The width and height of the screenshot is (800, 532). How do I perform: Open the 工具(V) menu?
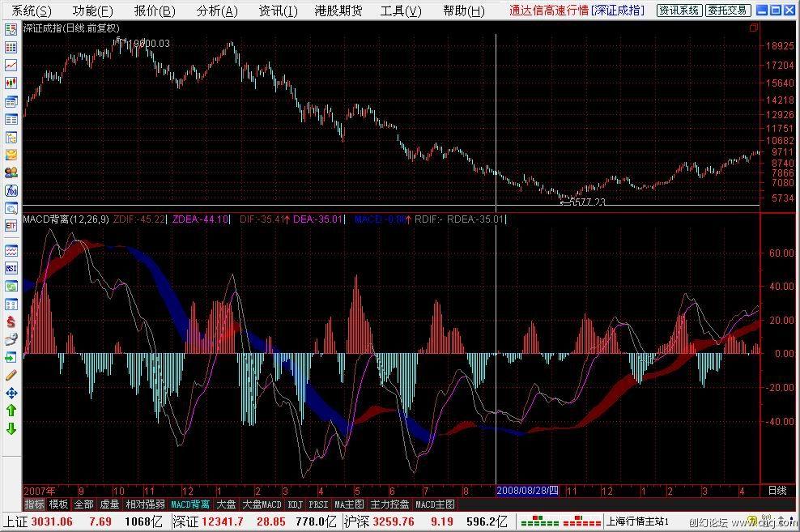(401, 11)
